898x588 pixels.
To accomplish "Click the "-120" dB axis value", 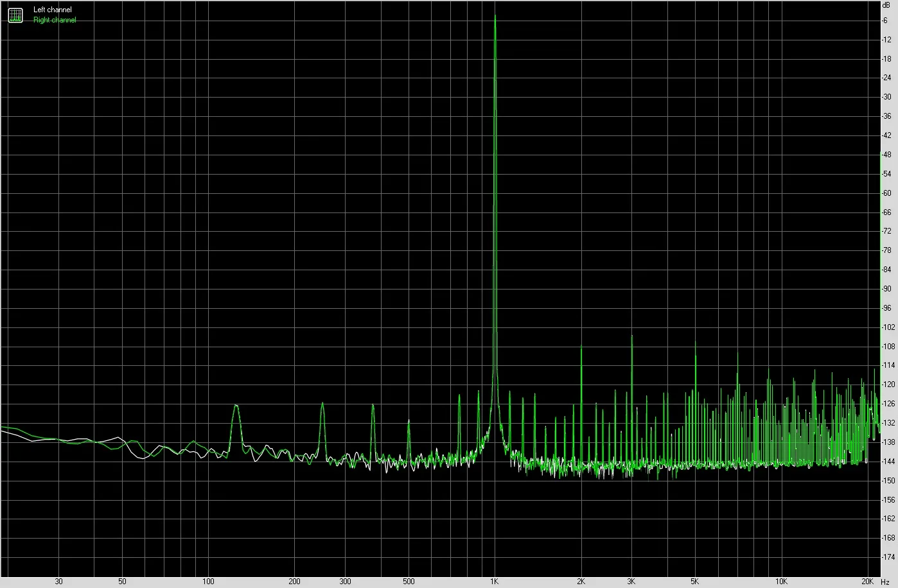I will (888, 385).
